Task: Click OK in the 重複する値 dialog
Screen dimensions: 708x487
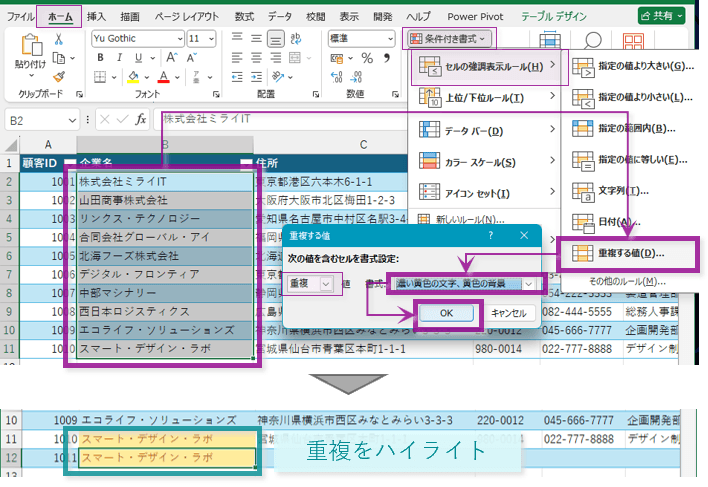Action: click(x=447, y=313)
